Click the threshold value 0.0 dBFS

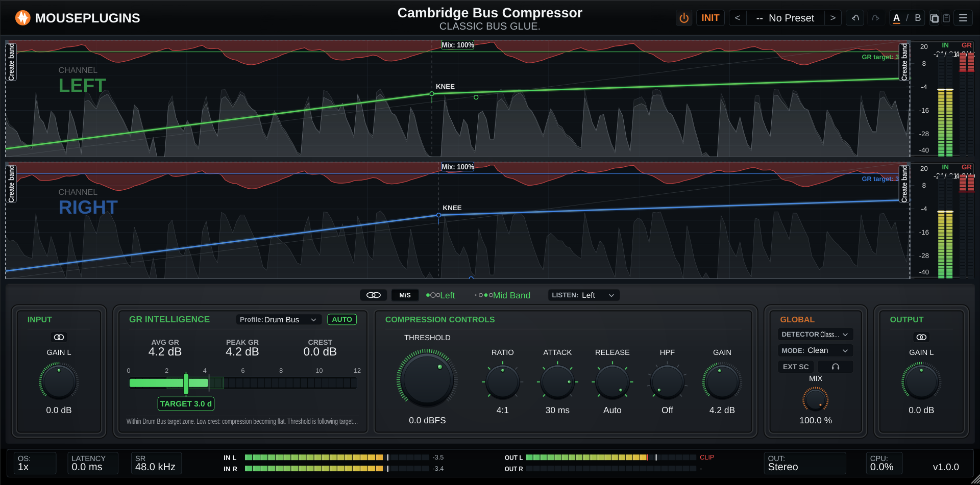coord(427,420)
